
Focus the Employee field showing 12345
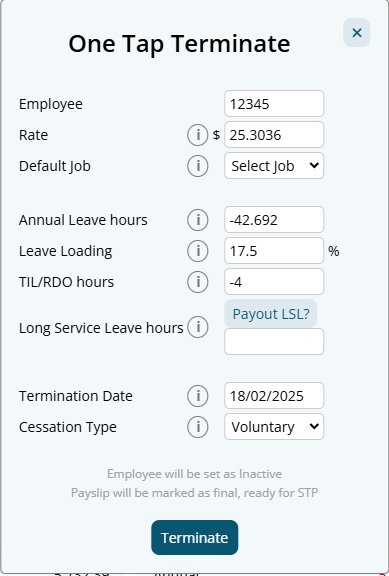click(x=274, y=104)
